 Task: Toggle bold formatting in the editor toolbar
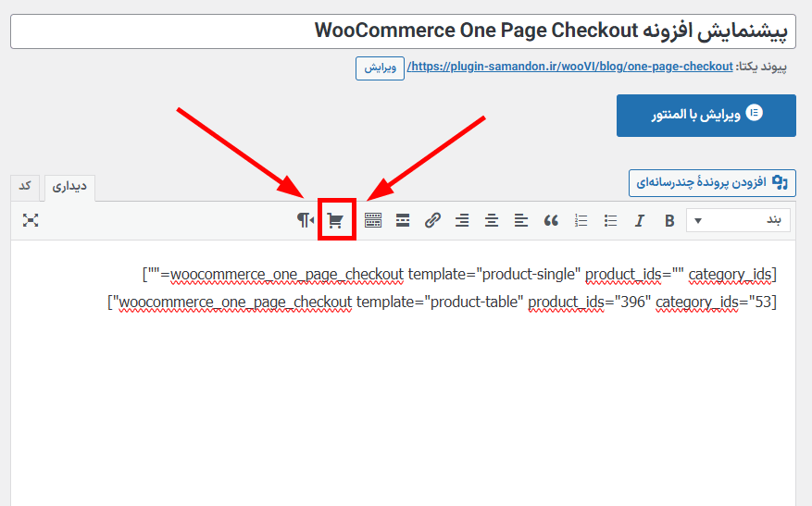[x=669, y=220]
